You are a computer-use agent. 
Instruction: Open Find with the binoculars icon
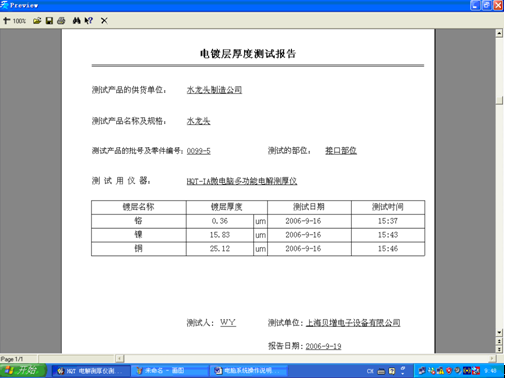click(76, 21)
